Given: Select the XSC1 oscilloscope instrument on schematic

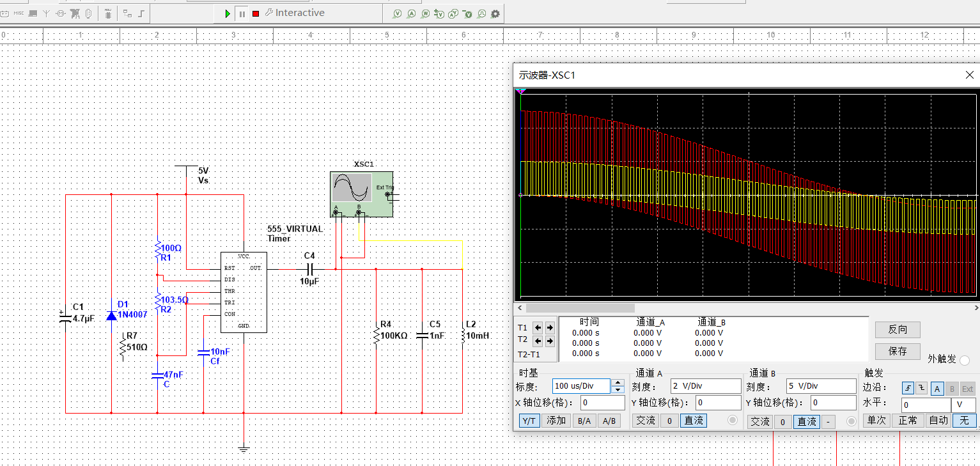Looking at the screenshot, I should pyautogui.click(x=361, y=195).
